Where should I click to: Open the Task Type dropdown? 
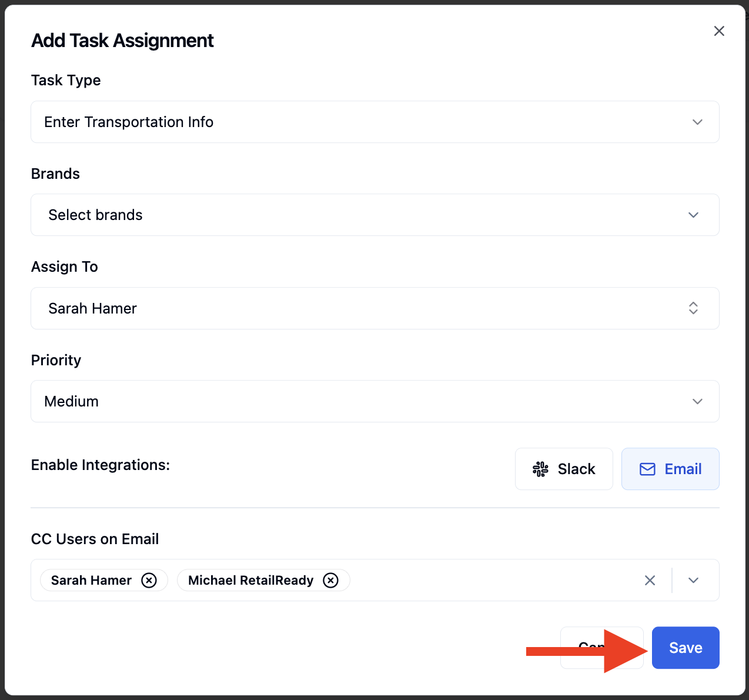point(374,122)
